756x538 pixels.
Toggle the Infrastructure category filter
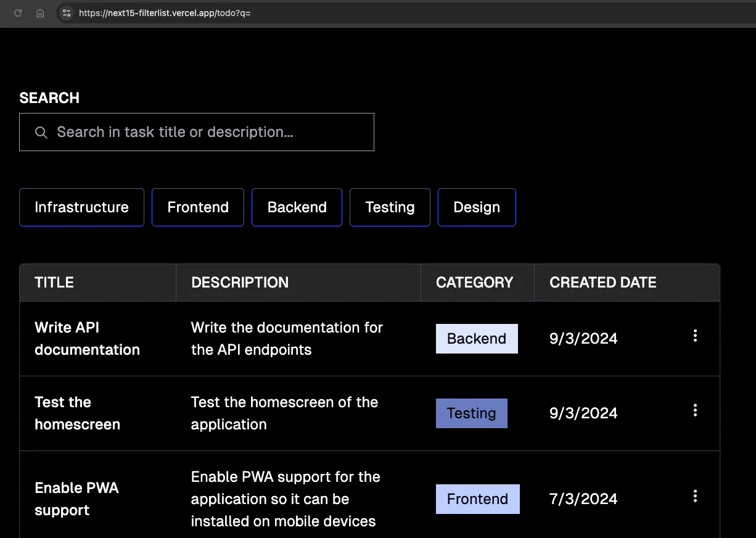click(81, 207)
